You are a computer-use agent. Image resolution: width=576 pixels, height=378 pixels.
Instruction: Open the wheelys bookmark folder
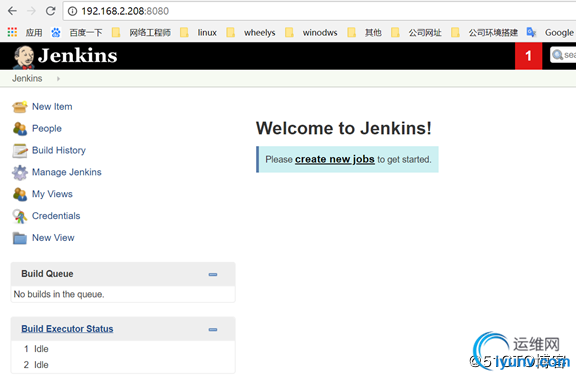click(251, 32)
